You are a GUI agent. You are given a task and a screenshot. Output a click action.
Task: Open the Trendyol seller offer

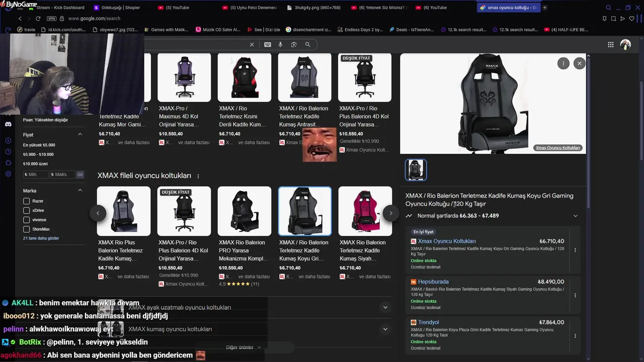click(428, 322)
